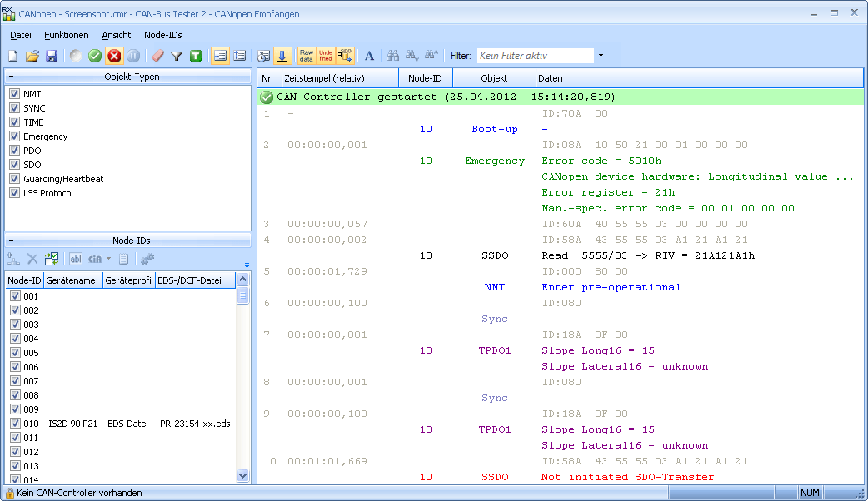
Task: Open the Filter dropdown arrow
Action: 601,56
